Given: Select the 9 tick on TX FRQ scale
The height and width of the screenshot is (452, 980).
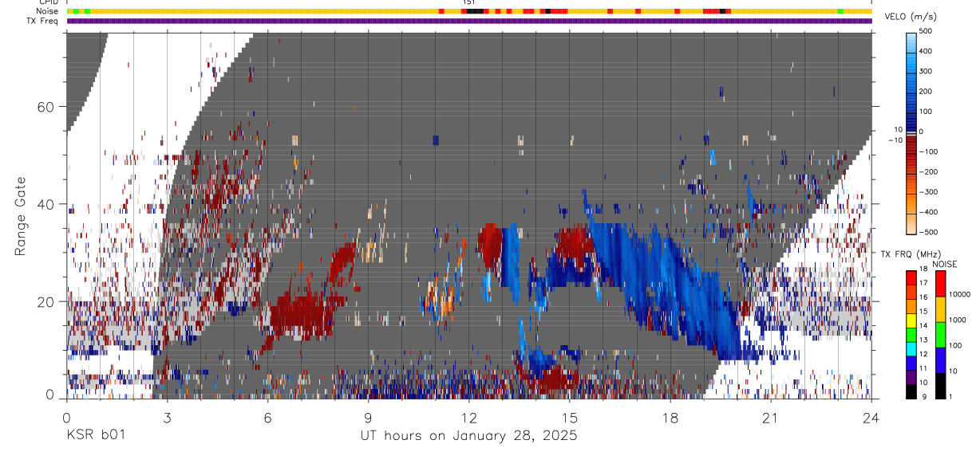Looking at the screenshot, I should [x=923, y=396].
